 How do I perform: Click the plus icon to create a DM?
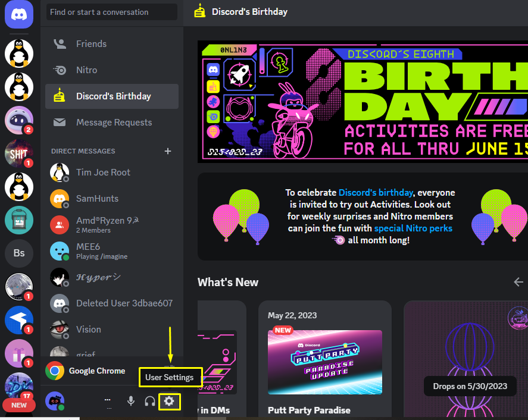pos(168,151)
